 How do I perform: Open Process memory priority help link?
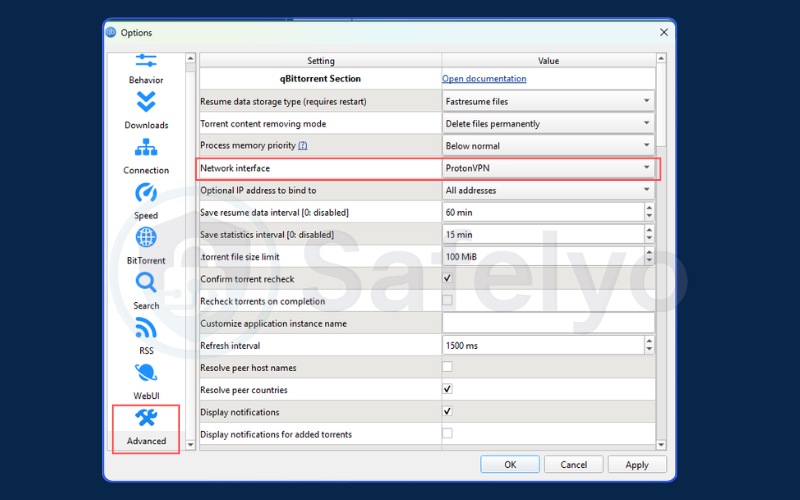(303, 145)
